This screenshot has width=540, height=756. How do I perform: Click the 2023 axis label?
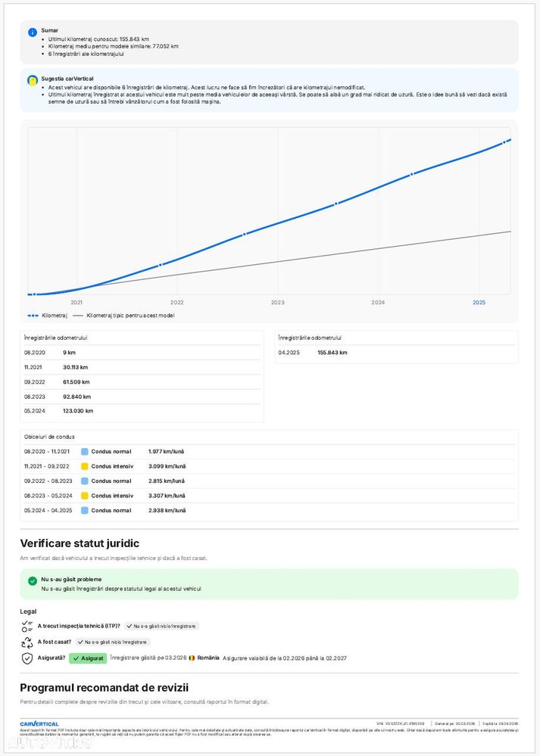point(277,302)
